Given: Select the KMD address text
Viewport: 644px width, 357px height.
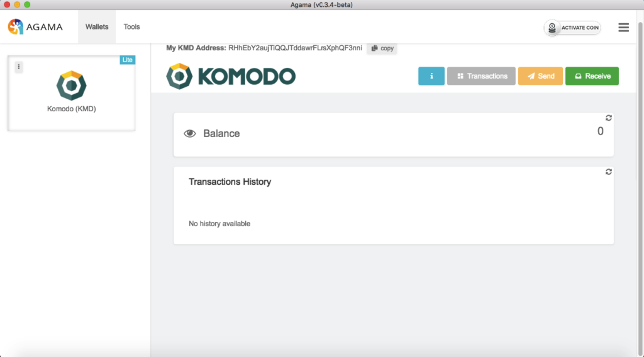Looking at the screenshot, I should pyautogui.click(x=295, y=48).
